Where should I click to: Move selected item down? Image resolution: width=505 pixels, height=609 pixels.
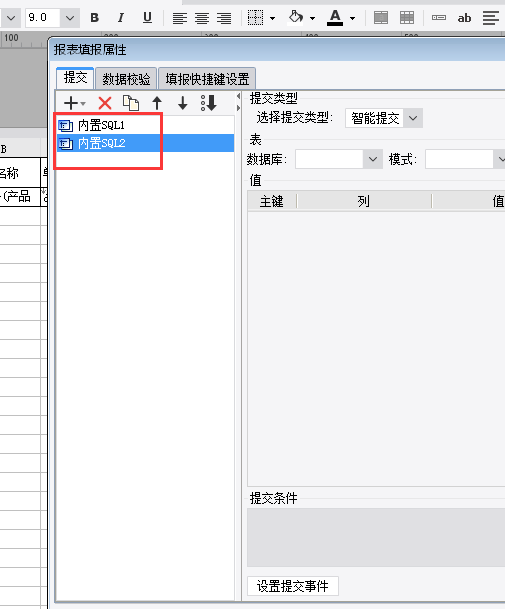pos(183,103)
